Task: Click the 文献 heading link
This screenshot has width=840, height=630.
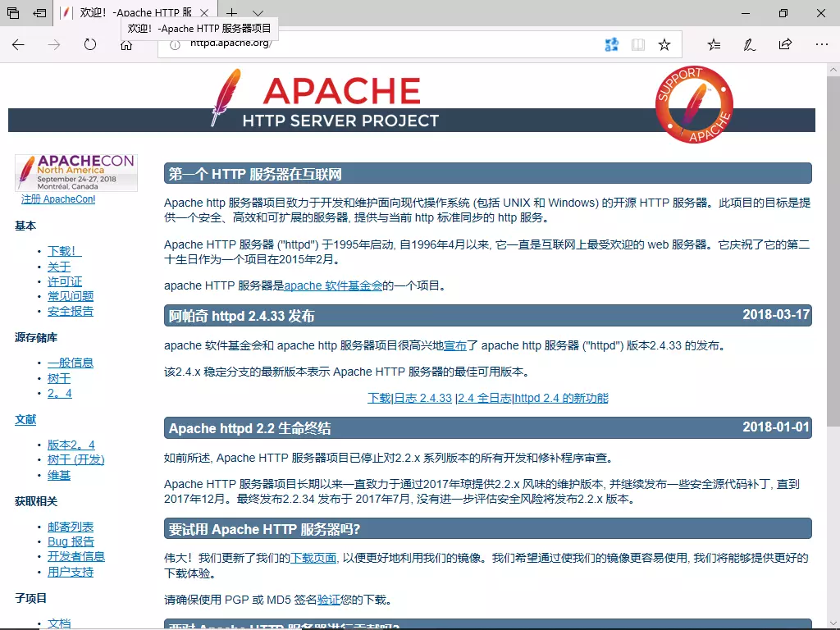Action: coord(25,419)
